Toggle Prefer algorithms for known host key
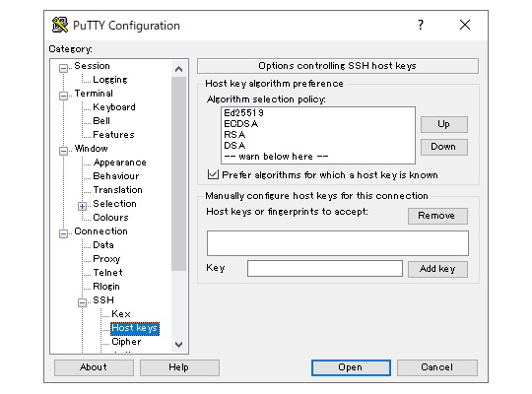The width and height of the screenshot is (532, 394). [213, 174]
